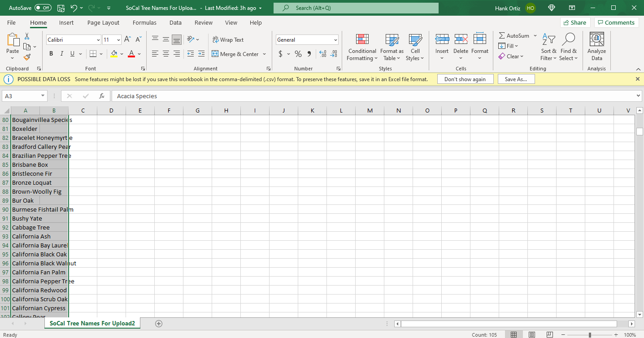The image size is (644, 338).
Task: Toggle Bottom Align vertical alignment
Action: 177,39
